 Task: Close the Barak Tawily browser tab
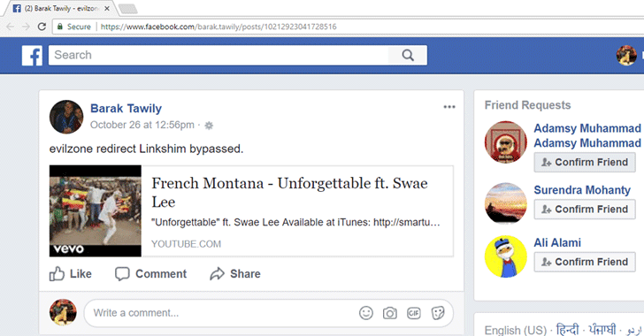pyautogui.click(x=107, y=8)
